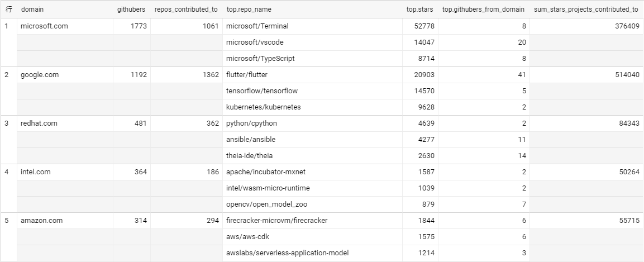This screenshot has width=644, height=262.
Task: Click the 'top.githubers_from_domain' column header
Action: (x=483, y=9)
